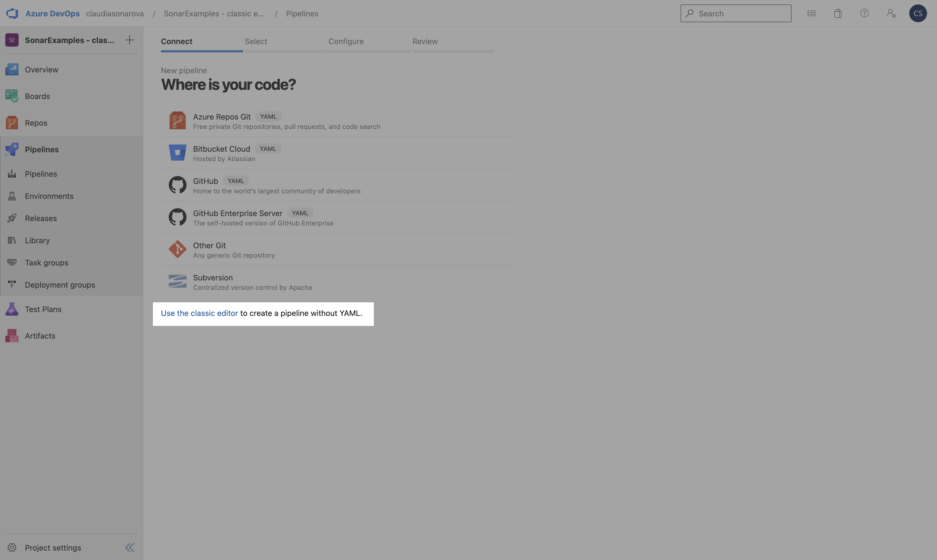Open the Marketplace shopping bag icon
The image size is (937, 560).
838,13
